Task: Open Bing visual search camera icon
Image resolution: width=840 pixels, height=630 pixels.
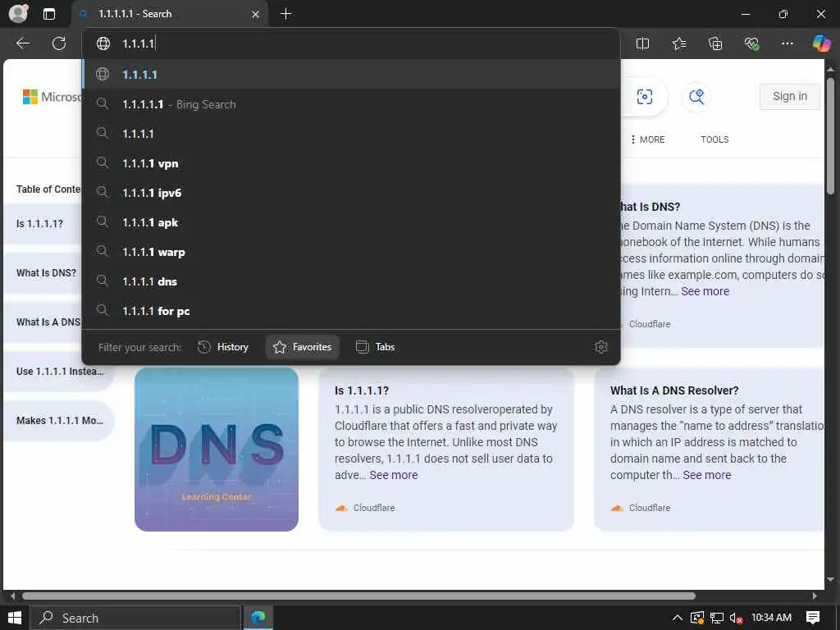Action: tap(645, 97)
